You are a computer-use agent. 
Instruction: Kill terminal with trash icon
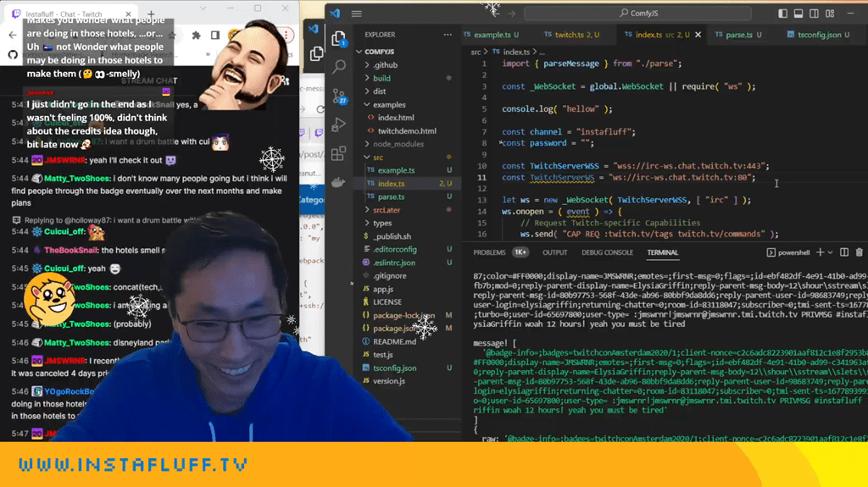pos(860,252)
